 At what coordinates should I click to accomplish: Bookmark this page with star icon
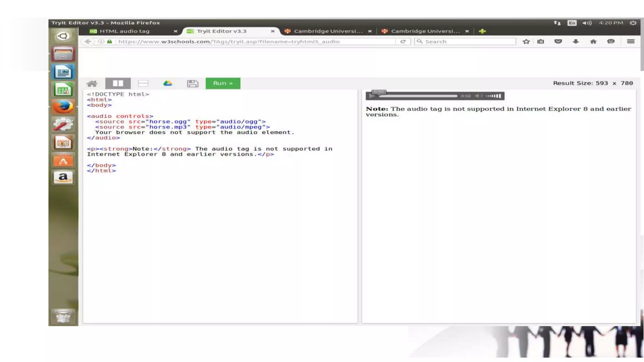pyautogui.click(x=526, y=41)
